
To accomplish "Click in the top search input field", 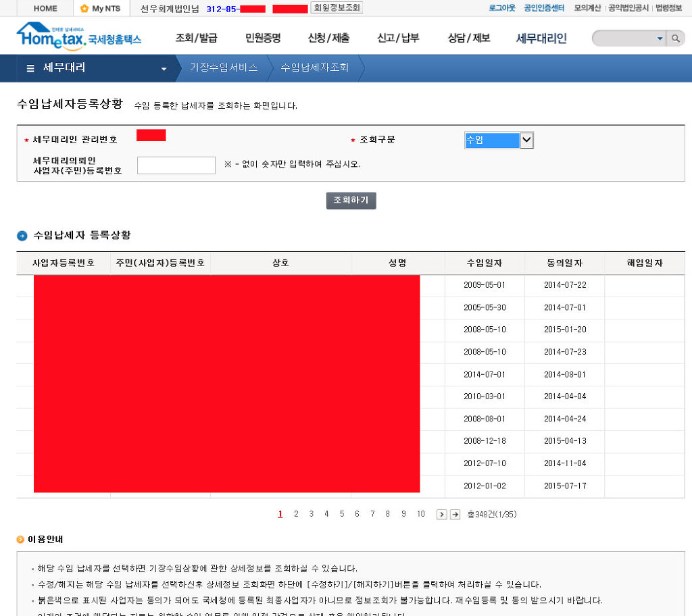I will (x=624, y=38).
